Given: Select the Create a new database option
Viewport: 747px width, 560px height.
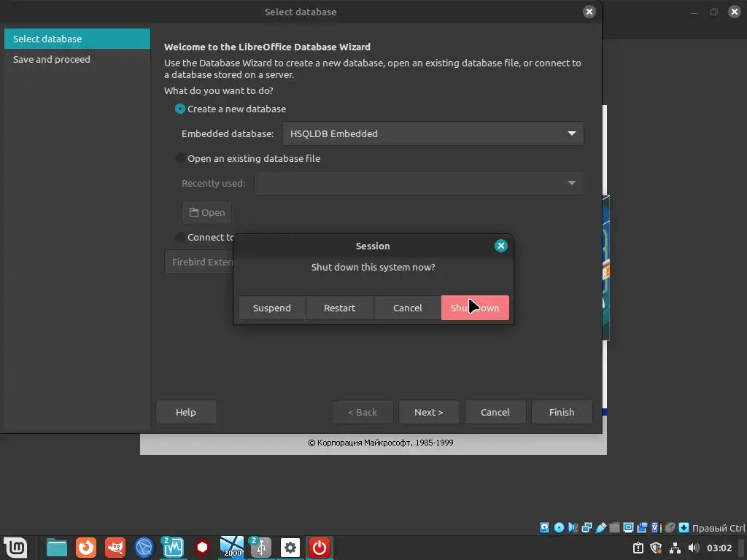Looking at the screenshot, I should [x=231, y=109].
